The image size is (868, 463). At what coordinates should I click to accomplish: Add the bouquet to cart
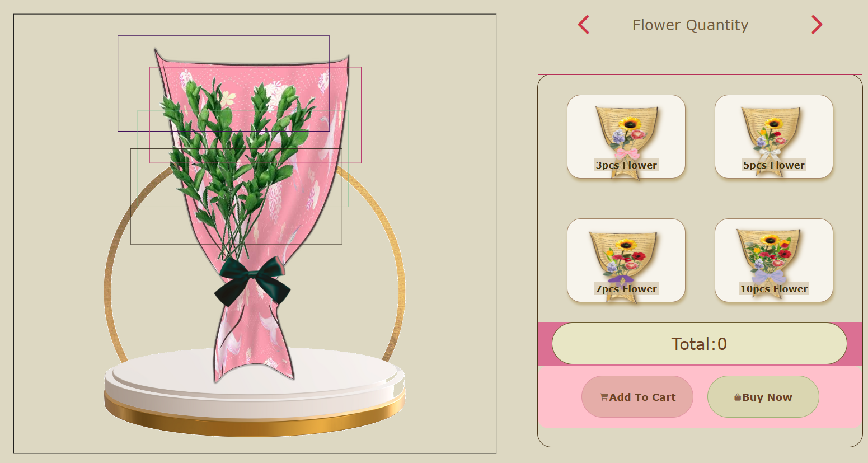coord(637,397)
